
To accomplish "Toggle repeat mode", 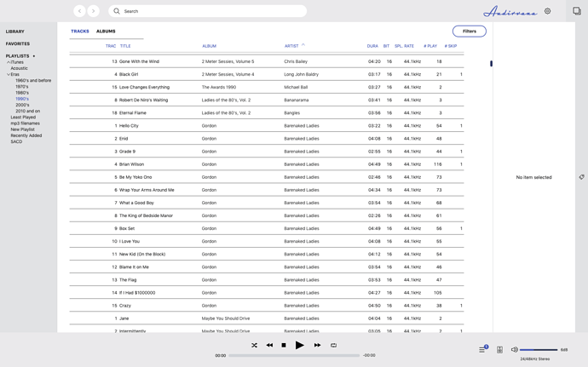I will click(x=333, y=345).
